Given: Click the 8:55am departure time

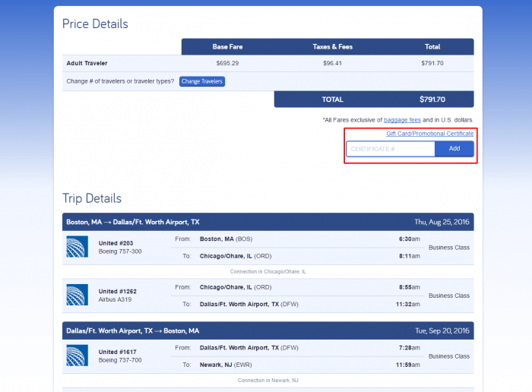Looking at the screenshot, I should click(409, 287).
